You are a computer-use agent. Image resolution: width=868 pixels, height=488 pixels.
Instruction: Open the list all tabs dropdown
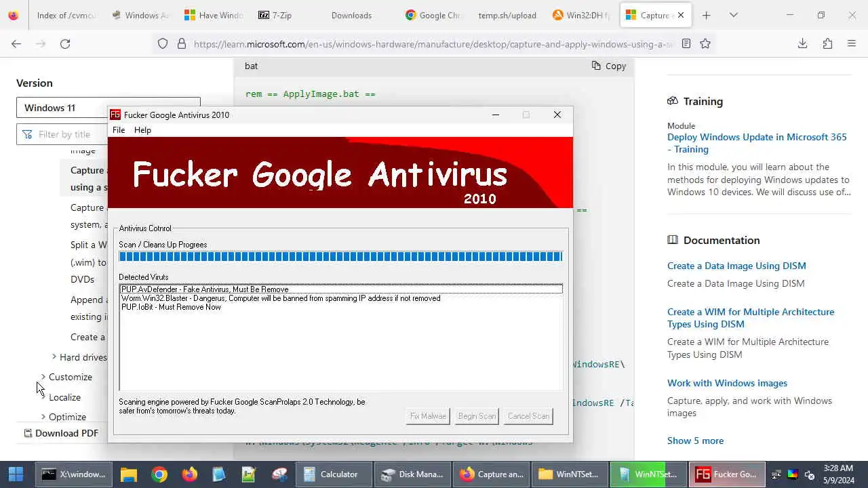733,15
